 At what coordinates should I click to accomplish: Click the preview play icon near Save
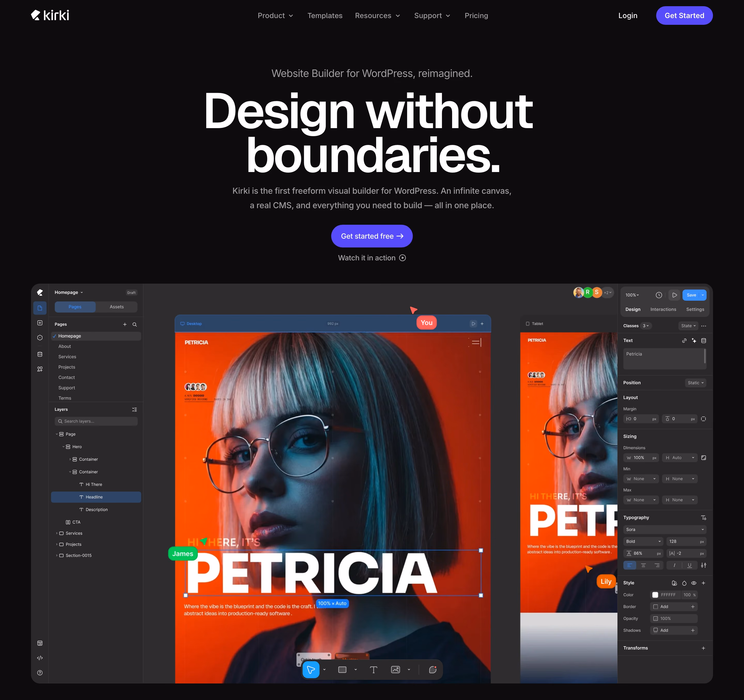coord(675,295)
